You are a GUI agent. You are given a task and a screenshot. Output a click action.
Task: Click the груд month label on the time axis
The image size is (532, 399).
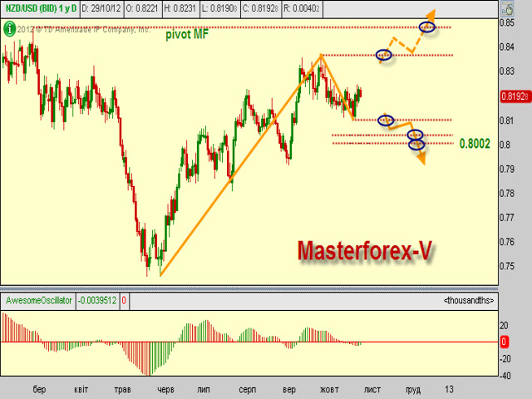coord(413,390)
